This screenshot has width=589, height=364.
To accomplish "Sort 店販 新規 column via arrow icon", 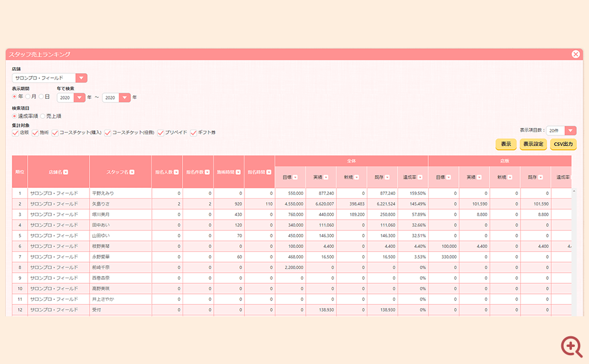I will tap(509, 177).
